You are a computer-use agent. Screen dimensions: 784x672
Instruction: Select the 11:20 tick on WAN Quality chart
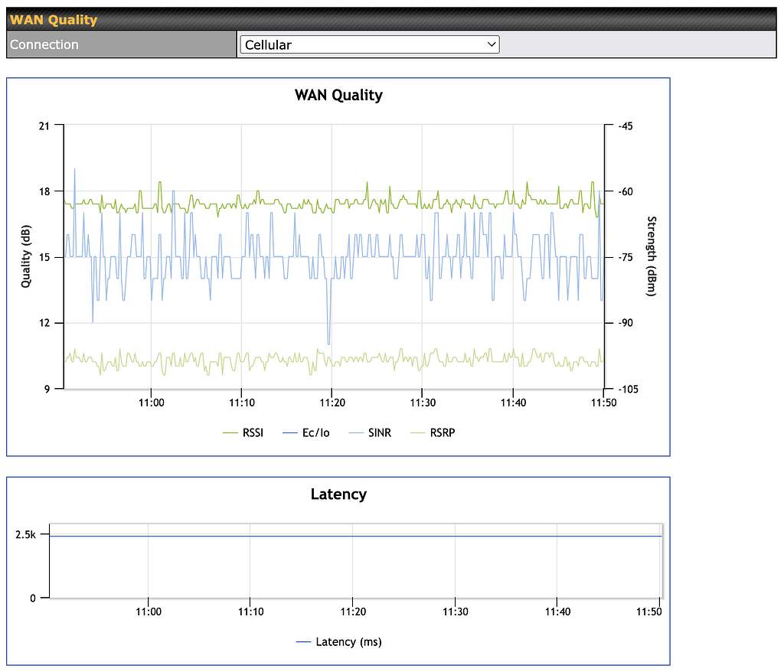pyautogui.click(x=332, y=402)
